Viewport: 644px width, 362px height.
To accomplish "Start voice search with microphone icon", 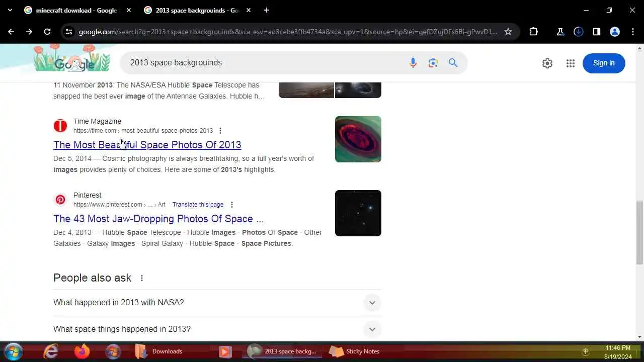I will pyautogui.click(x=413, y=63).
